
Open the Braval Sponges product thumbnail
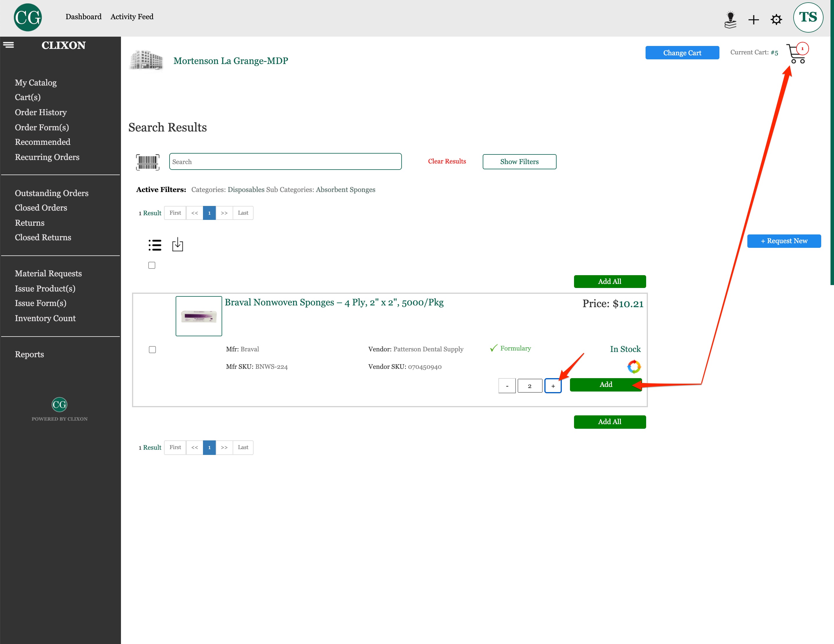click(x=199, y=316)
